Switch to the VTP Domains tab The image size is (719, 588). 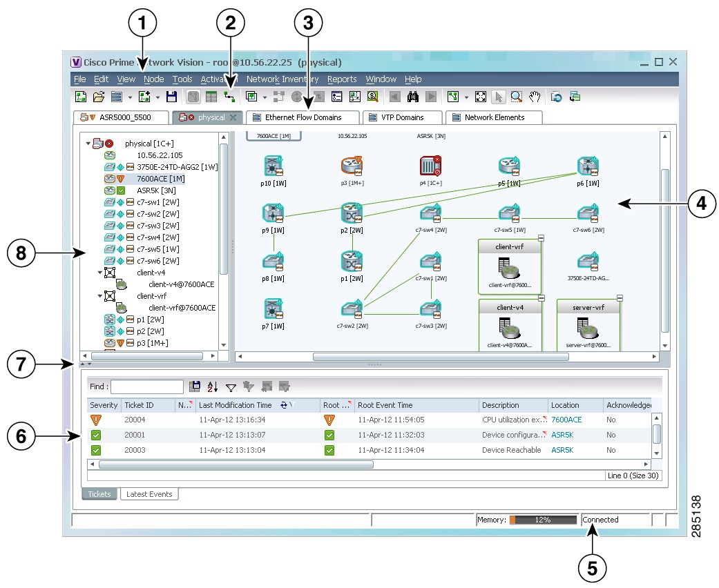[x=402, y=117]
